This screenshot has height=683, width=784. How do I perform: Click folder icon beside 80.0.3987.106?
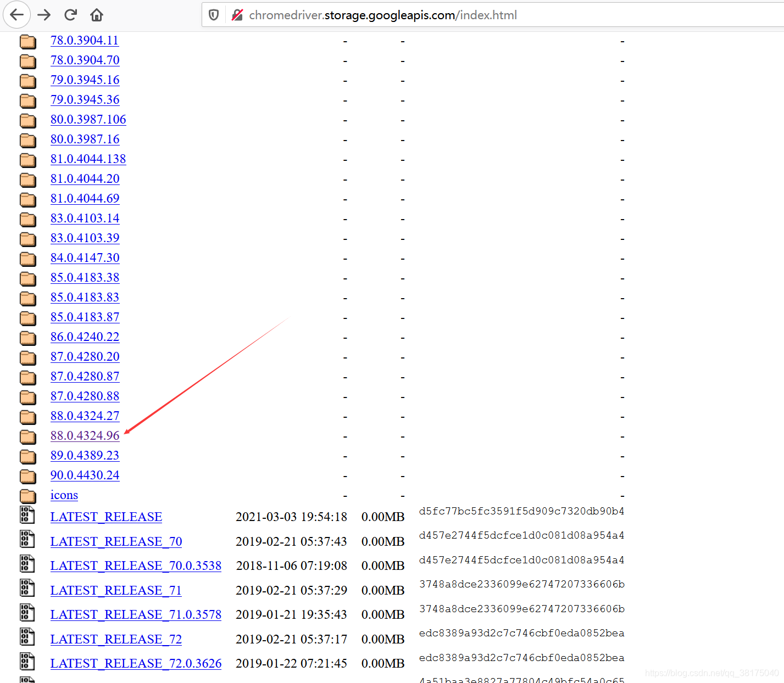tap(28, 120)
